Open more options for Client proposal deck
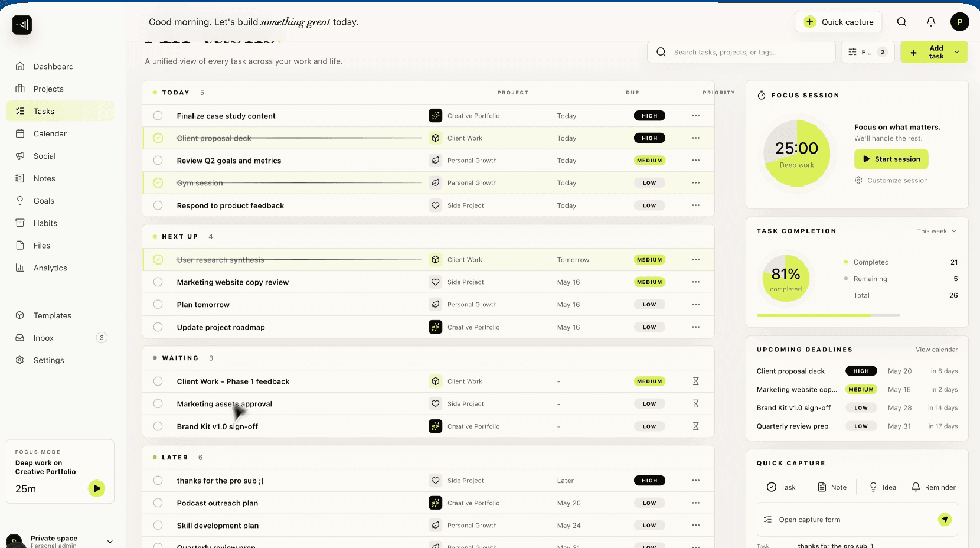The image size is (980, 548). 696,138
